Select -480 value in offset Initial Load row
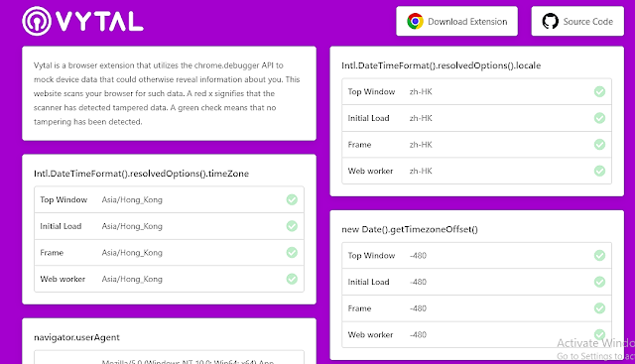The image size is (635, 364). [x=418, y=282]
